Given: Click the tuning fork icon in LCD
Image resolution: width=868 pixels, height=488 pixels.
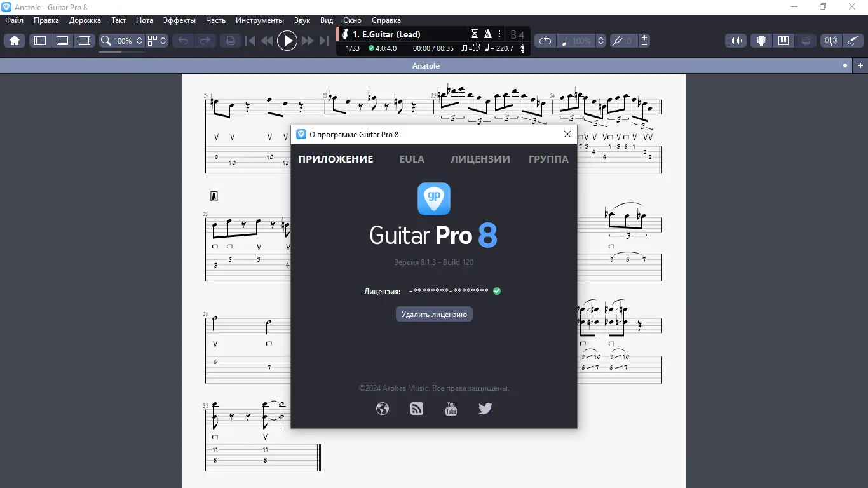Looking at the screenshot, I should (x=522, y=48).
